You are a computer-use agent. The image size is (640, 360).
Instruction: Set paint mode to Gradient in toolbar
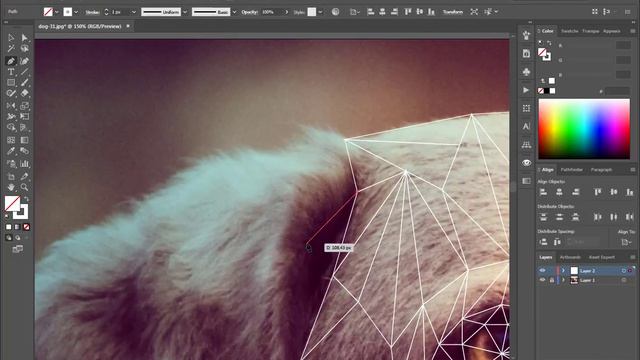tap(18, 227)
